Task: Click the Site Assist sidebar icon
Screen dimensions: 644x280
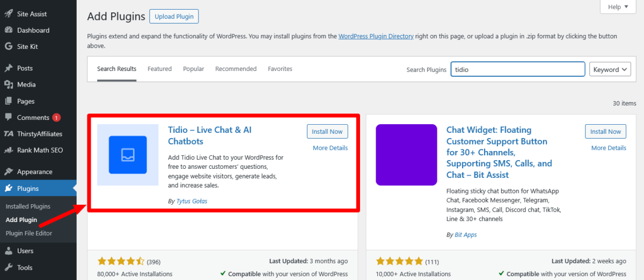Action: 9,14
